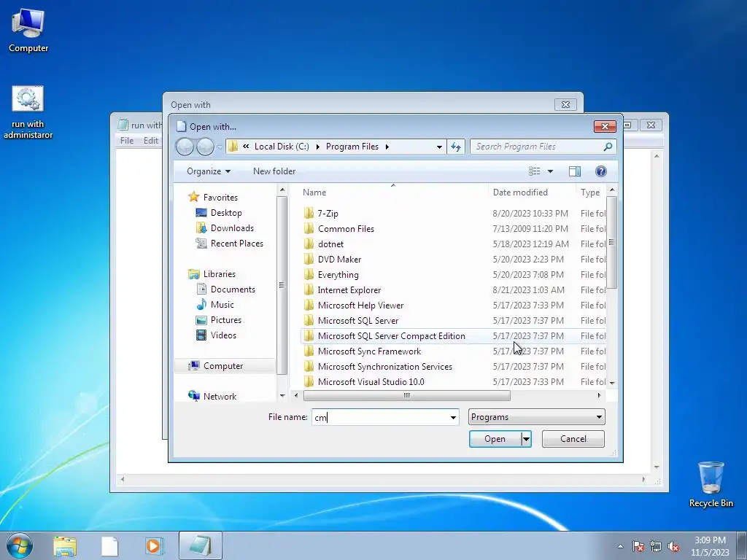Expand the Program Files breadcrumb arrow
Viewport: 747px width, 560px height.
387,147
